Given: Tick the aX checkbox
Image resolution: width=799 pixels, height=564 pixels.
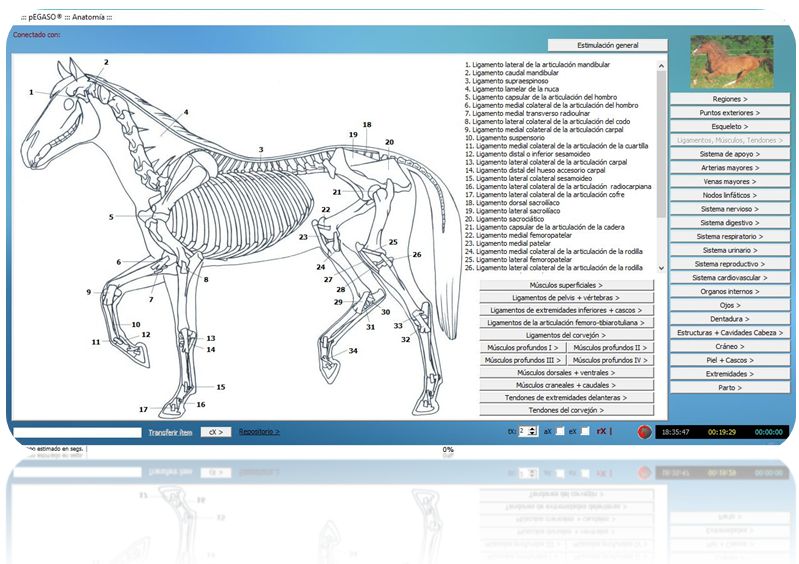Looking at the screenshot, I should click(560, 432).
